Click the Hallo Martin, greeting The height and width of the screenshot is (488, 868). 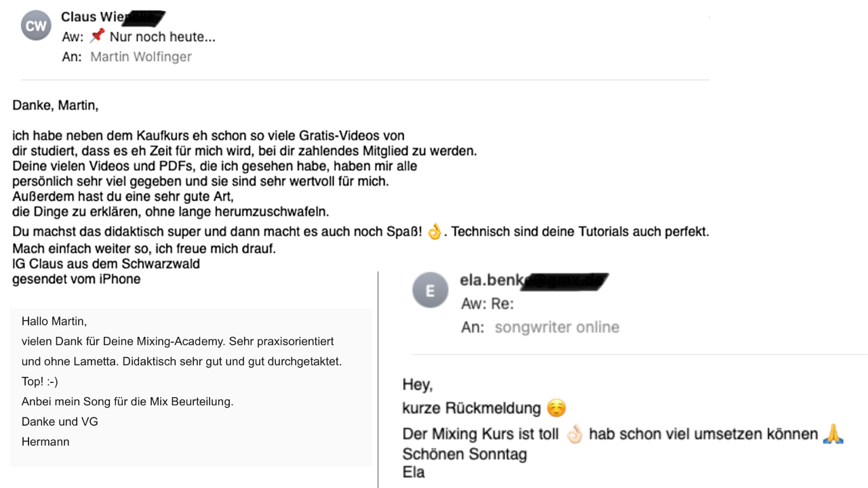click(54, 321)
